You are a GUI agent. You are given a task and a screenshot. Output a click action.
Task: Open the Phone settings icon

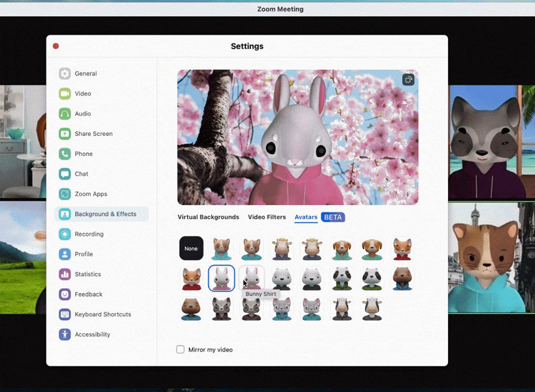pos(65,154)
